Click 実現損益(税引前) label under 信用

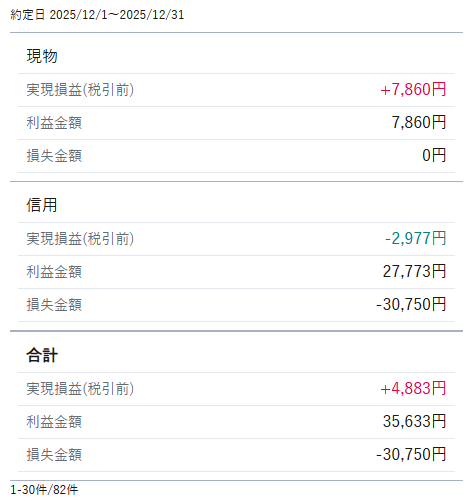(x=80, y=239)
